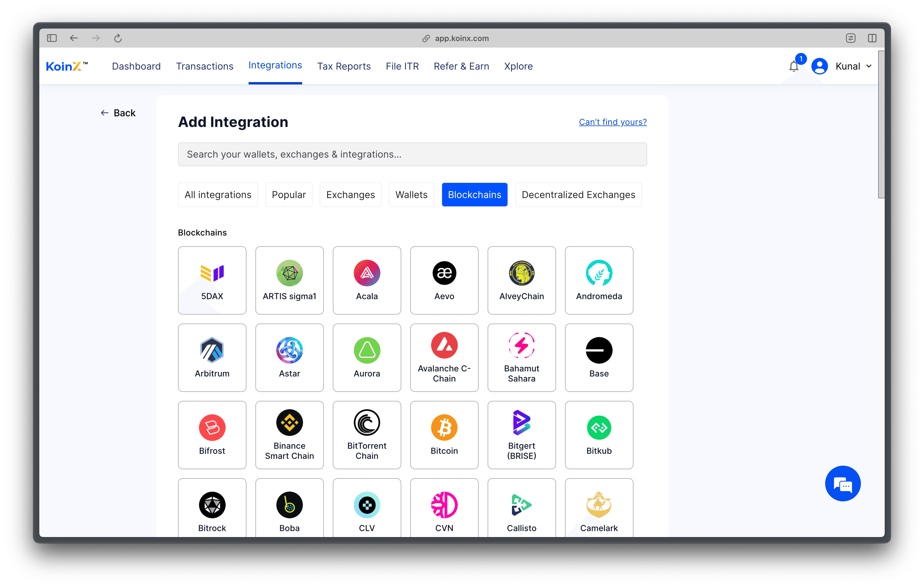The height and width of the screenshot is (587, 924).
Task: Open the Aevo blockchain integration
Action: click(x=444, y=280)
